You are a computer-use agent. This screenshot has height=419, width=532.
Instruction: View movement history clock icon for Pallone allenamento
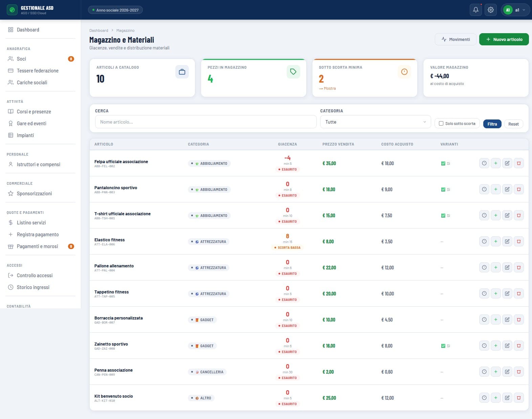click(484, 267)
